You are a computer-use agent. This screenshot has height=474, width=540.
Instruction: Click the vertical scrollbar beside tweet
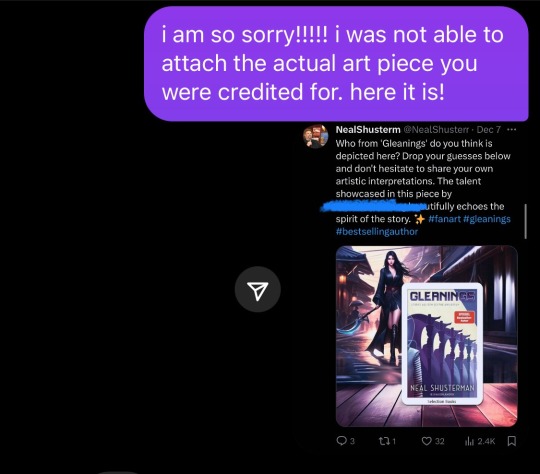pyautogui.click(x=526, y=221)
